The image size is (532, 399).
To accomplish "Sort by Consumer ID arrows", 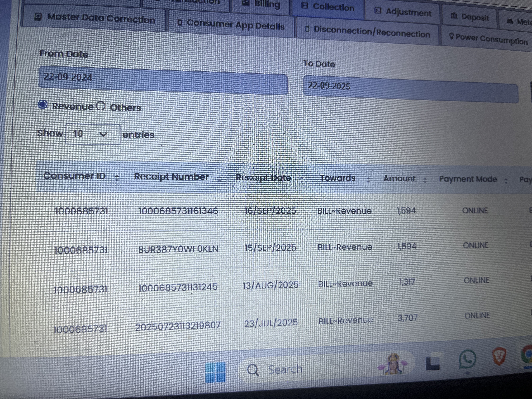I will (x=117, y=178).
